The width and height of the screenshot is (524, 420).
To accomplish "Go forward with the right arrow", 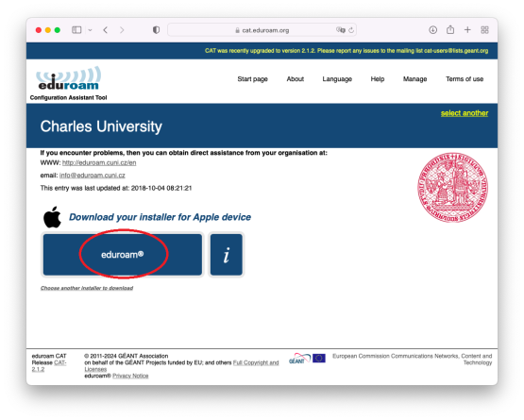I will (x=122, y=30).
